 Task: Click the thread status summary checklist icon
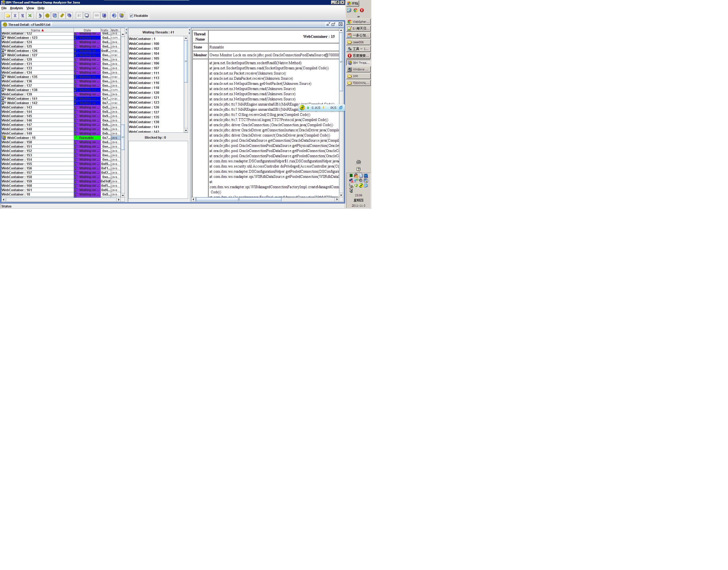coord(79,15)
